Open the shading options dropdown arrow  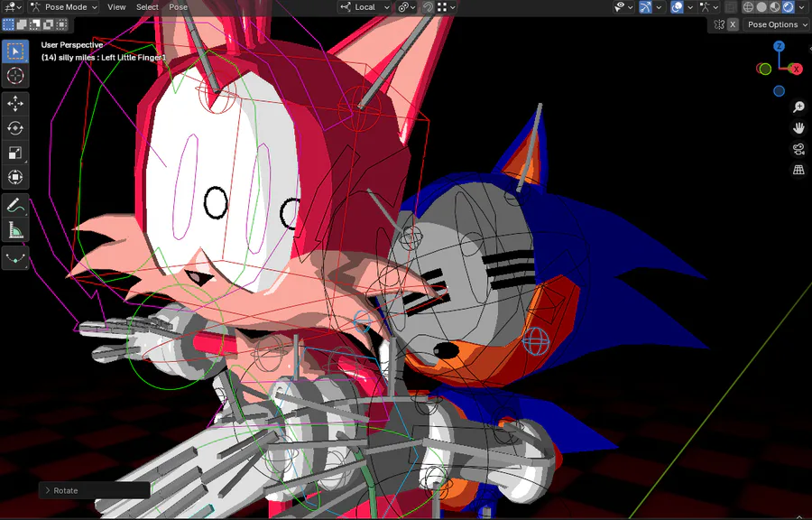pyautogui.click(x=804, y=6)
